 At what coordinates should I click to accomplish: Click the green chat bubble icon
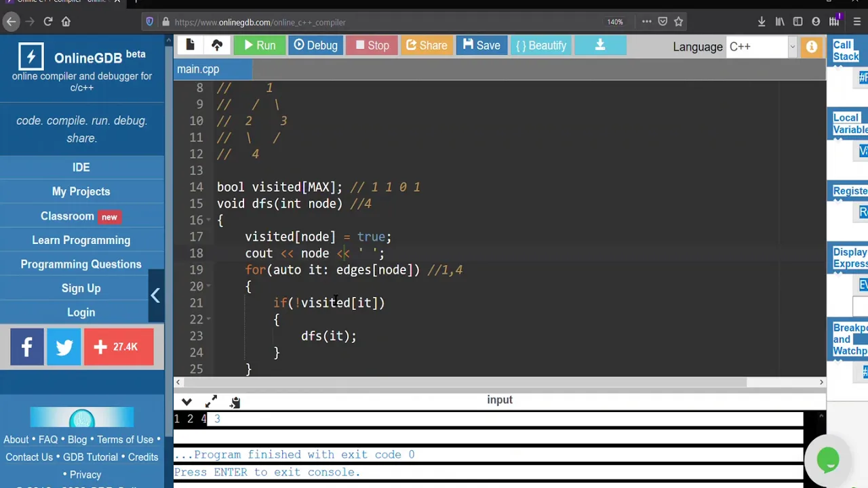828,460
